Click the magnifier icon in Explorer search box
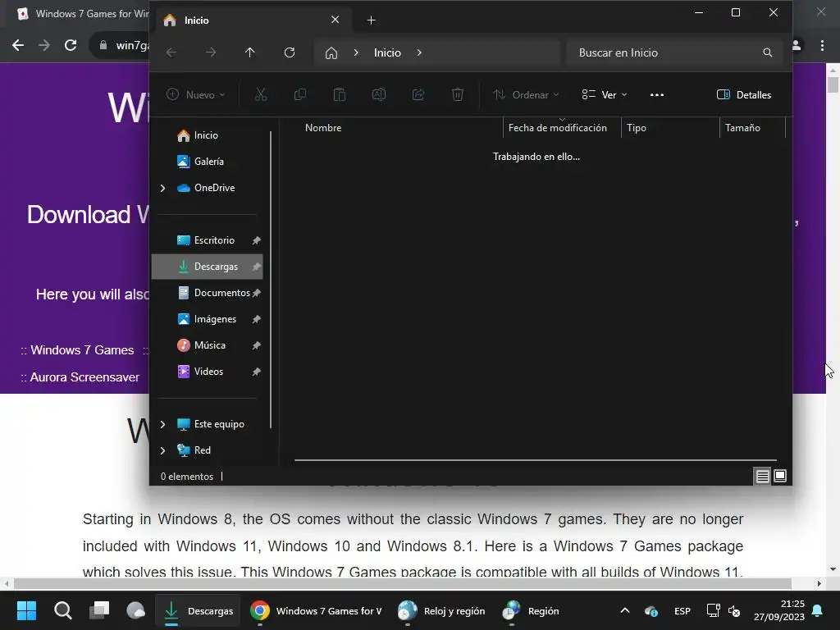 point(768,52)
